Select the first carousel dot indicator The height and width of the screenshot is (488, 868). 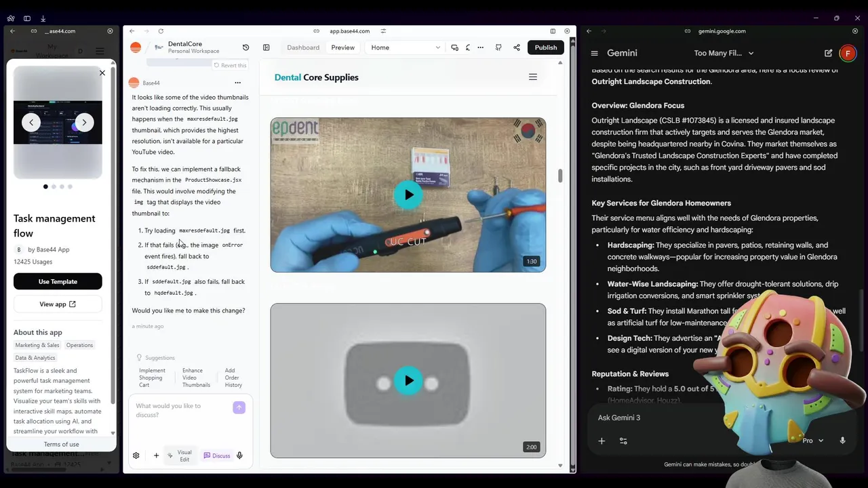(45, 186)
